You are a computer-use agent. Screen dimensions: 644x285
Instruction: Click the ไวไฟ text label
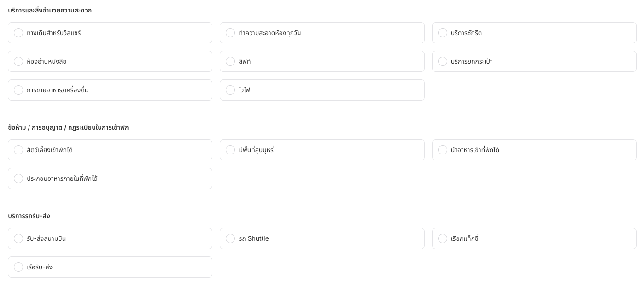click(x=245, y=90)
